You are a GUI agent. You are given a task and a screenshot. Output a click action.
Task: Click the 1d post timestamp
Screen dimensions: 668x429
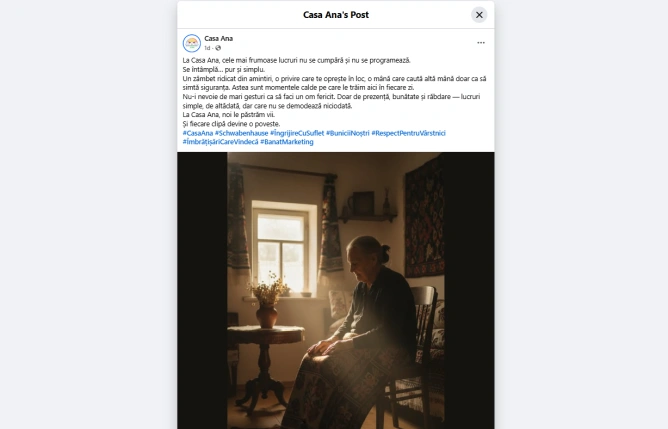pos(207,48)
